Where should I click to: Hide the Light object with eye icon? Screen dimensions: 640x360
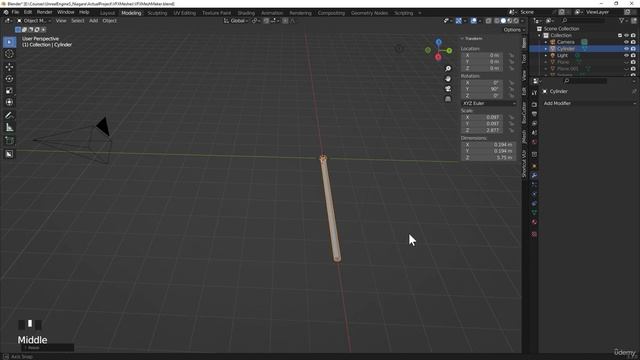[626, 56]
